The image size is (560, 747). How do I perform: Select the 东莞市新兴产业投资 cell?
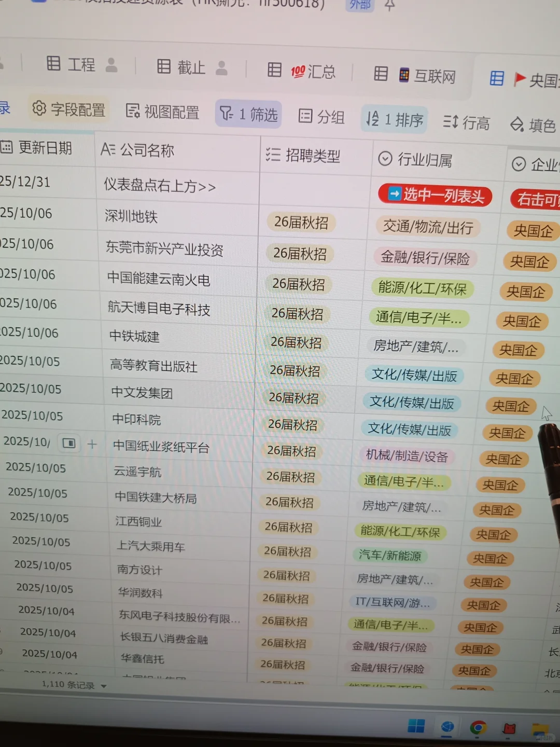point(177,249)
